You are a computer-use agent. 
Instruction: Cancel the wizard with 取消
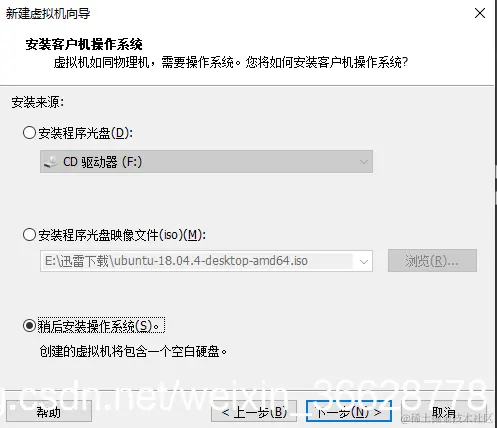(x=444, y=412)
